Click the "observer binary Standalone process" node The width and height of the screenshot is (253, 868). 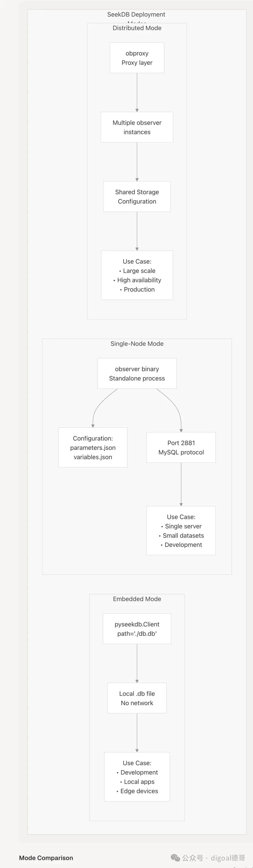tap(137, 373)
